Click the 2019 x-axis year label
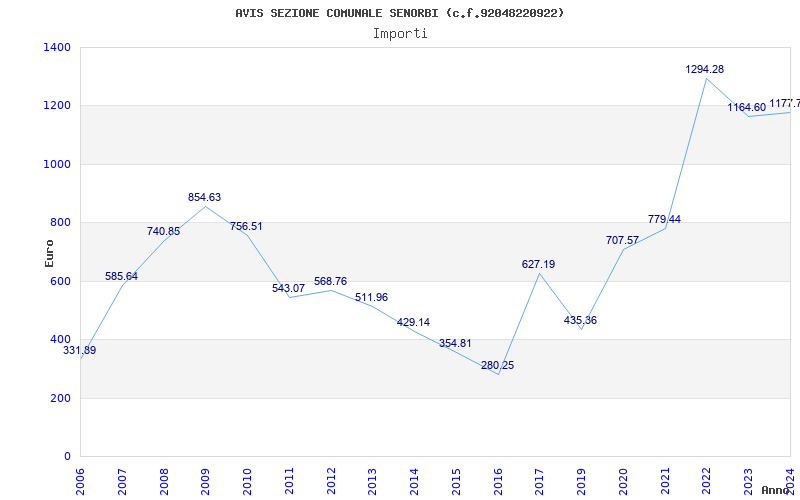800x500 pixels. pos(581,482)
